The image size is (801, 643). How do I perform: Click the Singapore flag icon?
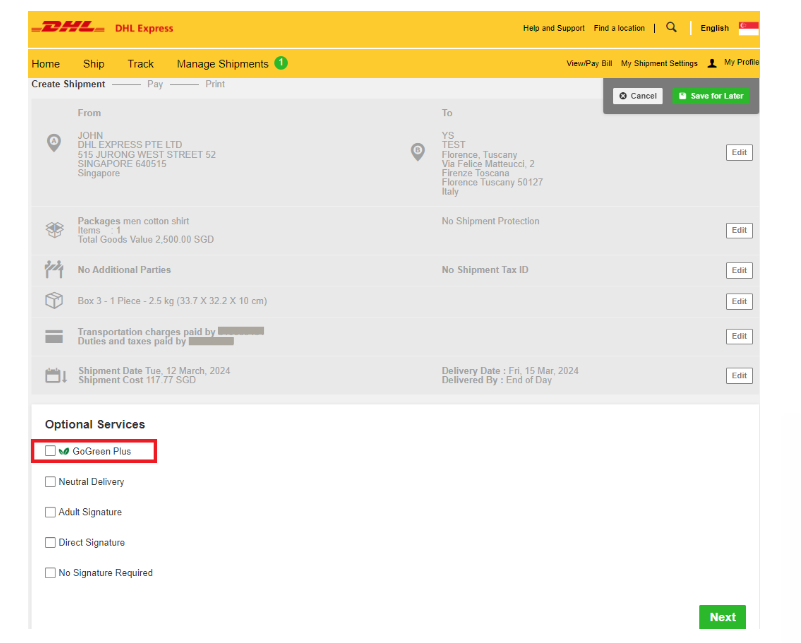tap(748, 28)
